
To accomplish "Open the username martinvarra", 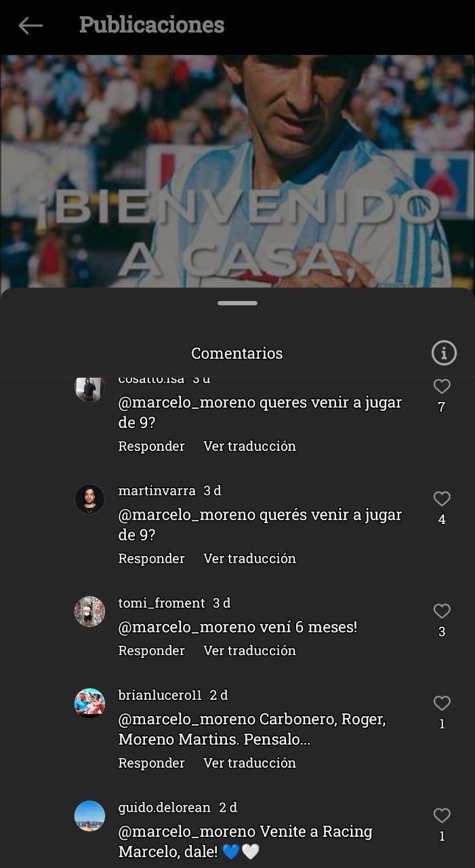I will coord(157,490).
